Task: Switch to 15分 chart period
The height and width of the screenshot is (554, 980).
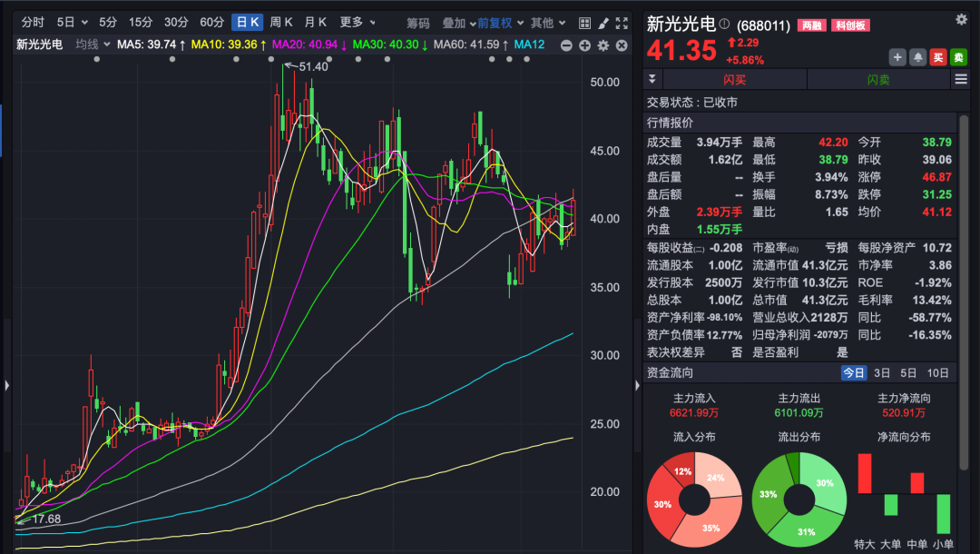Action: click(141, 23)
